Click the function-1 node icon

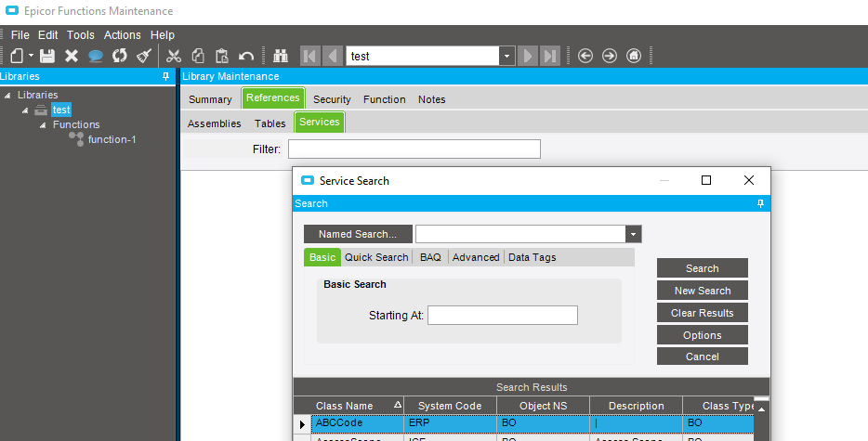(76, 139)
